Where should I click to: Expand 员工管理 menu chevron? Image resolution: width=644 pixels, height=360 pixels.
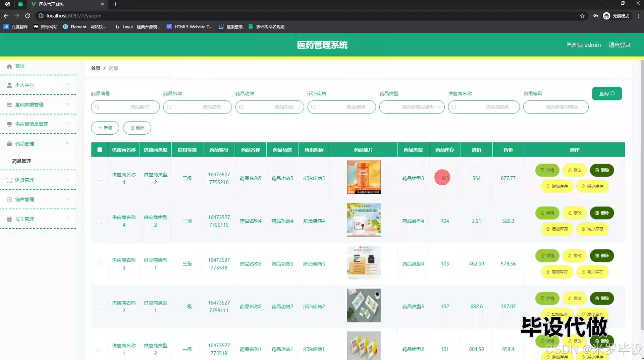click(x=67, y=218)
